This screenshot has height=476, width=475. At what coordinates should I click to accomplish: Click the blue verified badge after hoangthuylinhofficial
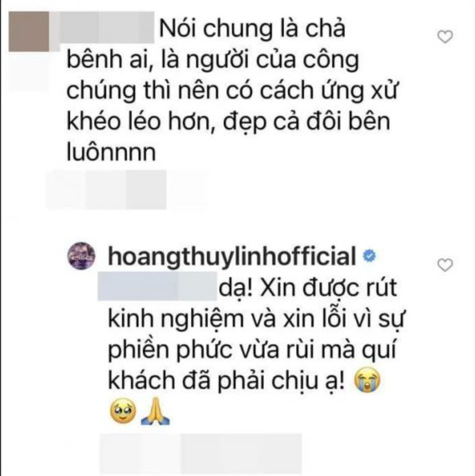(369, 256)
